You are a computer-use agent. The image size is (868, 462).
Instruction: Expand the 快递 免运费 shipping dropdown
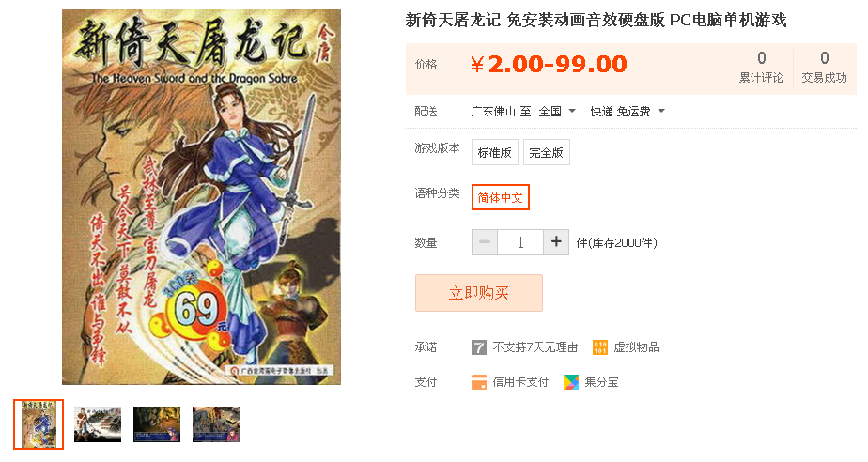tap(628, 111)
